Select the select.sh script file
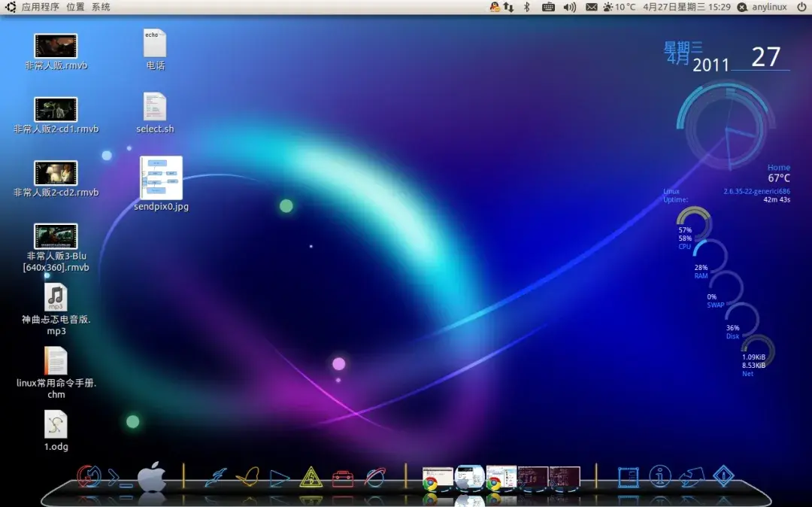Image resolution: width=812 pixels, height=507 pixels. point(155,113)
